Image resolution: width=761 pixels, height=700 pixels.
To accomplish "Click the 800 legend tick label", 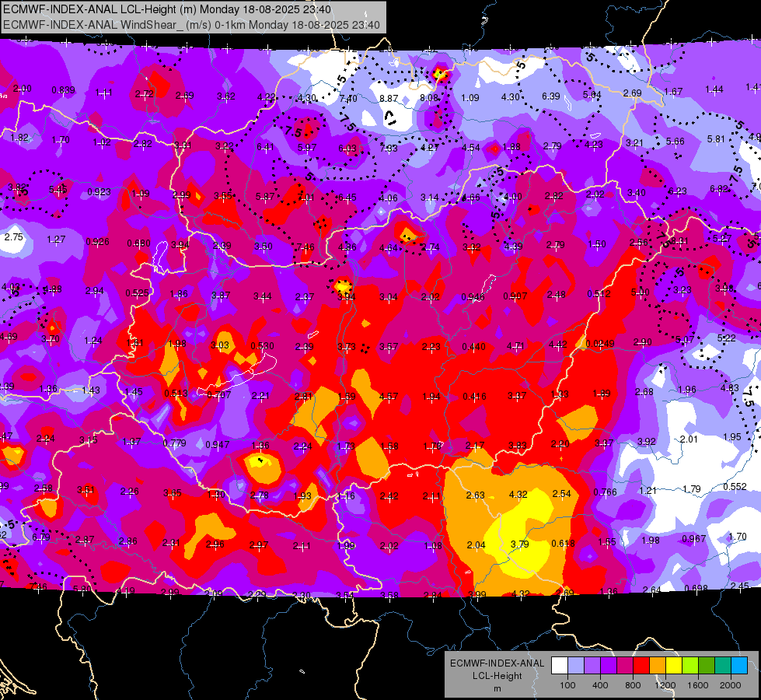I will pos(633,685).
